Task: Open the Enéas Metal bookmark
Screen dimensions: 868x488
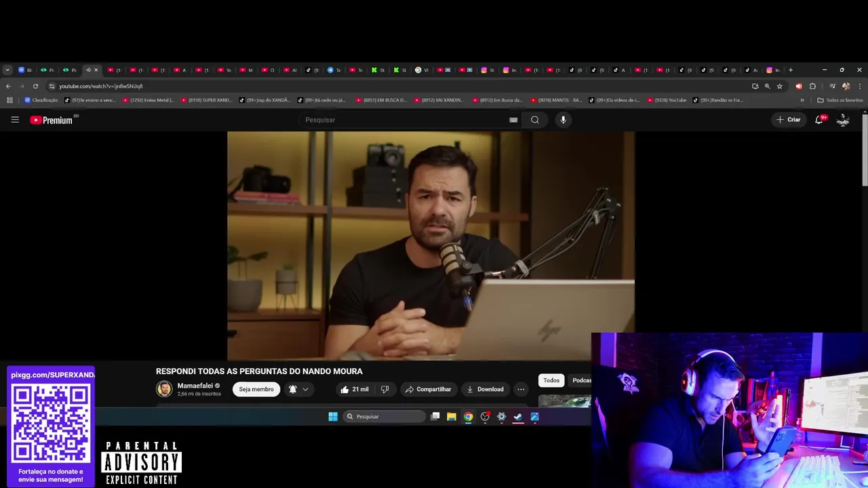Action: pos(149,100)
